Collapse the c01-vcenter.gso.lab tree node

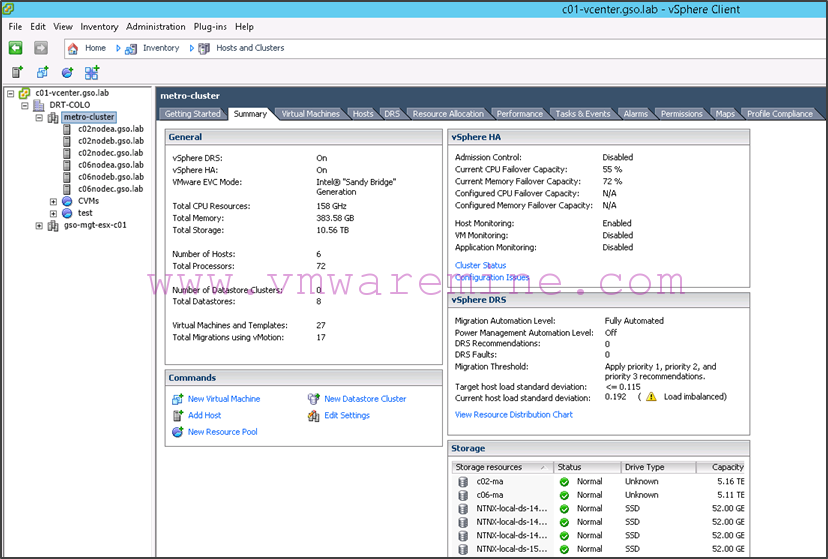click(10, 93)
